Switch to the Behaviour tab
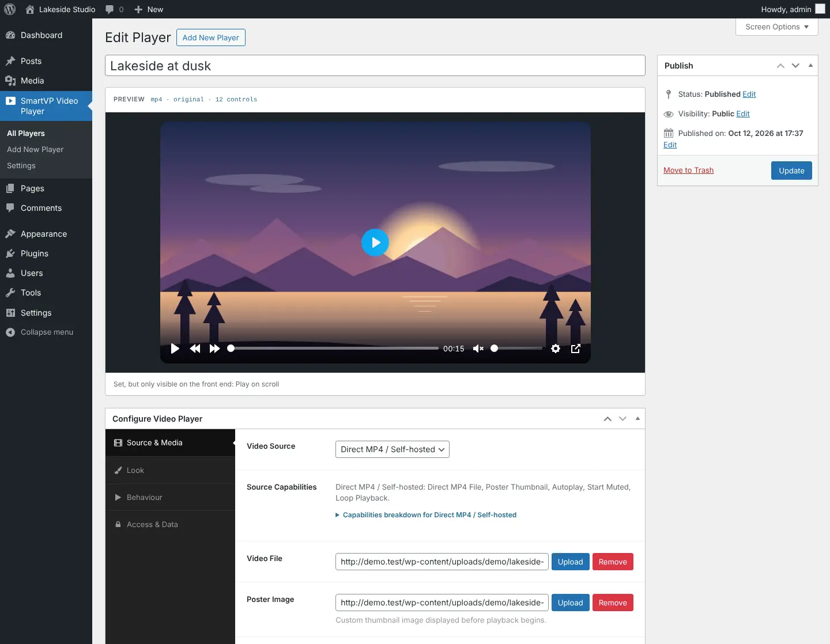This screenshot has height=644, width=830. coord(170,497)
